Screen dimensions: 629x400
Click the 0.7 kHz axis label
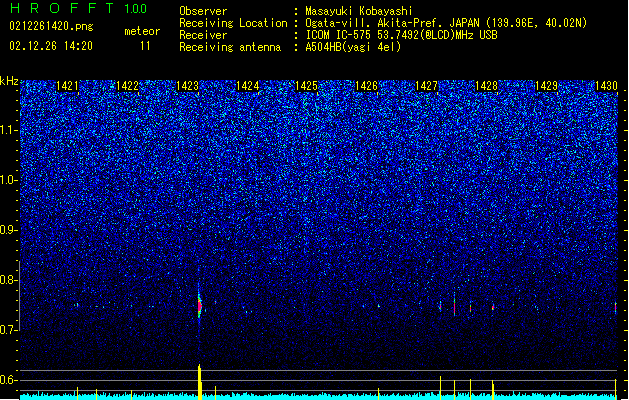(x=8, y=330)
